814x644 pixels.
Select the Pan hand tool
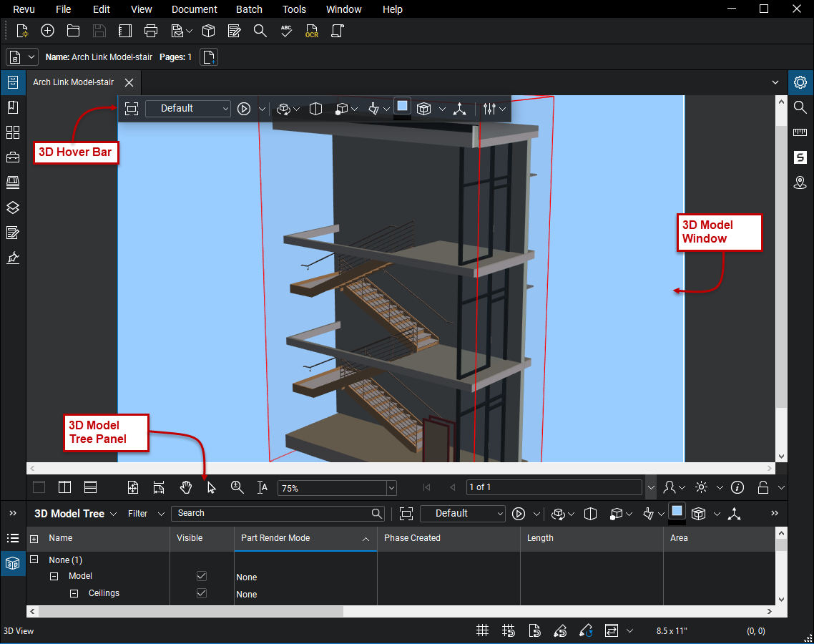(x=186, y=487)
